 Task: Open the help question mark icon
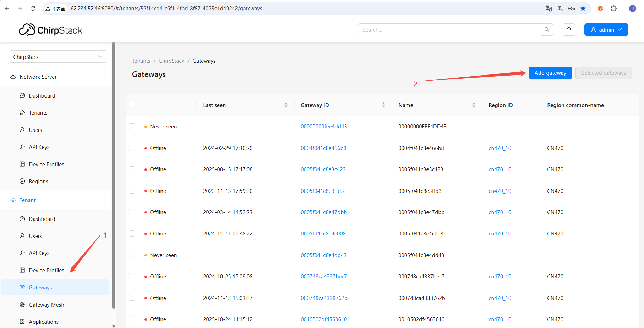coord(569,30)
